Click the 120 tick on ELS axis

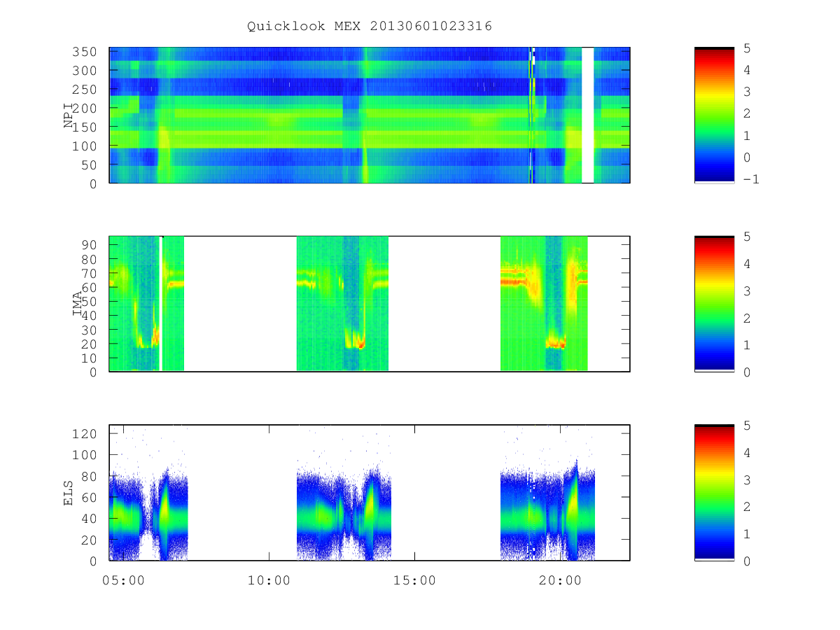click(86, 433)
